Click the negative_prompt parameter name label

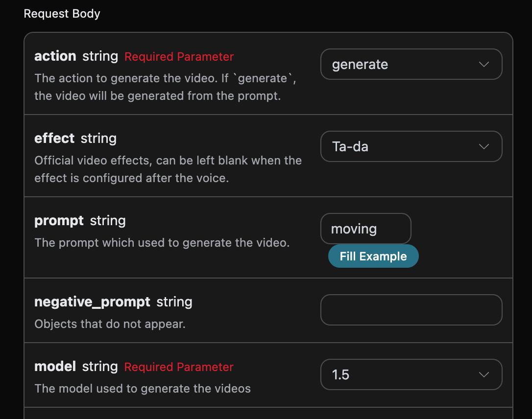click(x=92, y=302)
